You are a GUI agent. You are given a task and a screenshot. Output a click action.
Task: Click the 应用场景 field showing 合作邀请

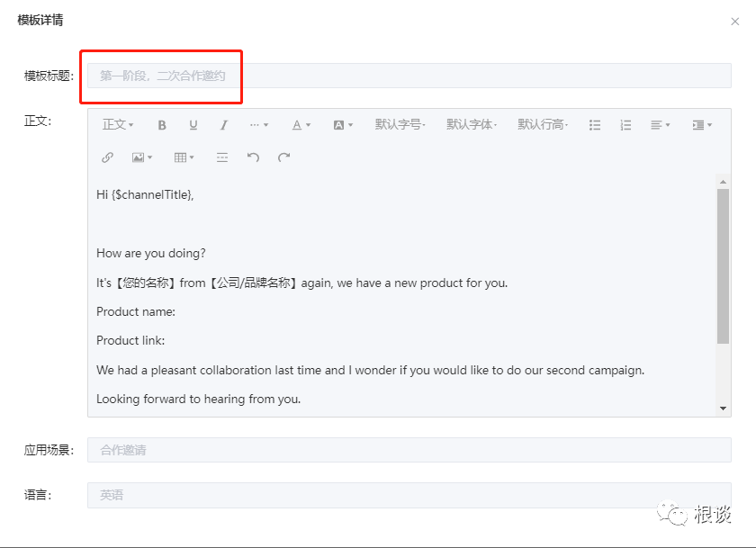pyautogui.click(x=409, y=450)
